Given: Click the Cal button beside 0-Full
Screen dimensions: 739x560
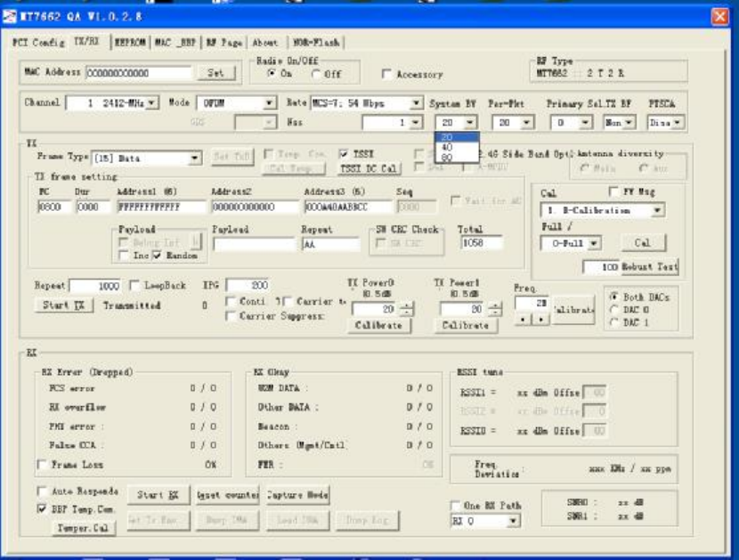Looking at the screenshot, I should click(642, 243).
